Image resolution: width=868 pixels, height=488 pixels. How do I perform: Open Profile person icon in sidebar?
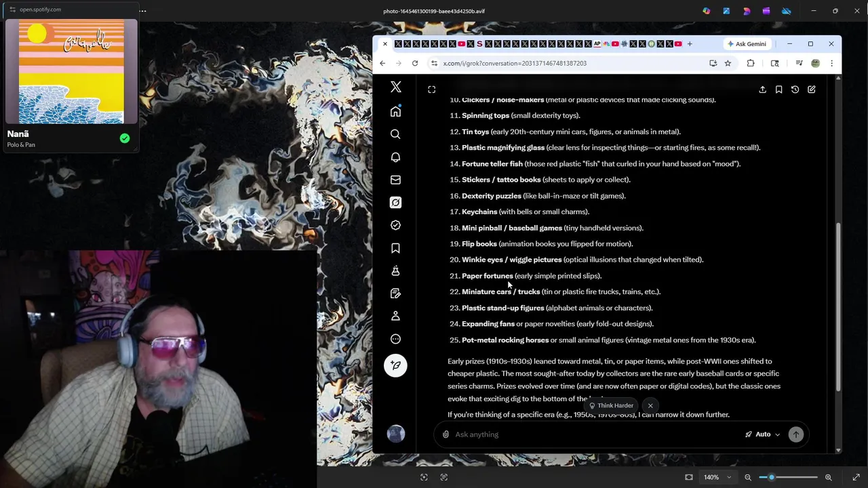tap(395, 316)
